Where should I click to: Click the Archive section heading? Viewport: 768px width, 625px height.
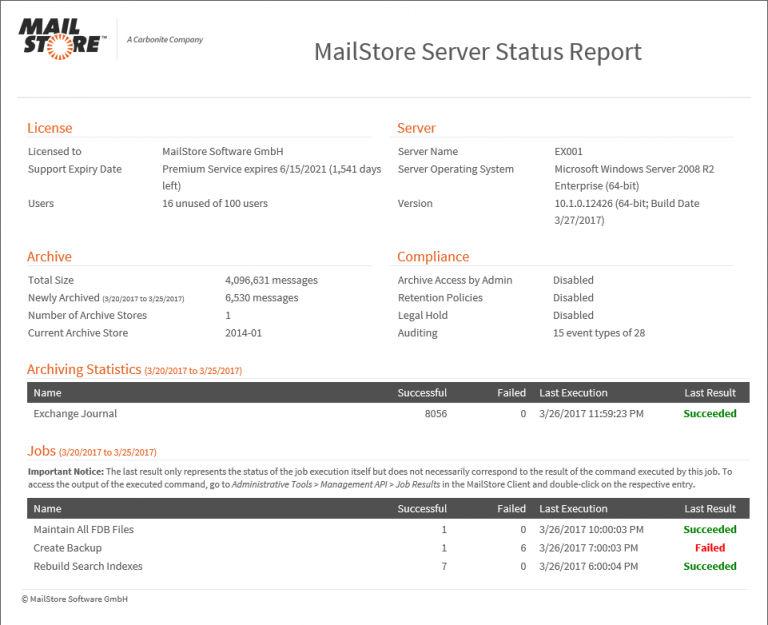pyautogui.click(x=49, y=257)
